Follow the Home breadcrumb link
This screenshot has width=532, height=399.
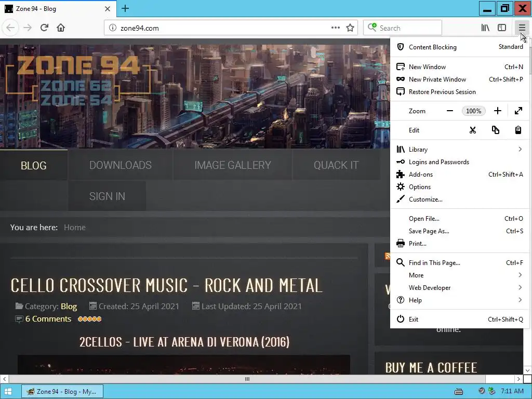pos(75,228)
